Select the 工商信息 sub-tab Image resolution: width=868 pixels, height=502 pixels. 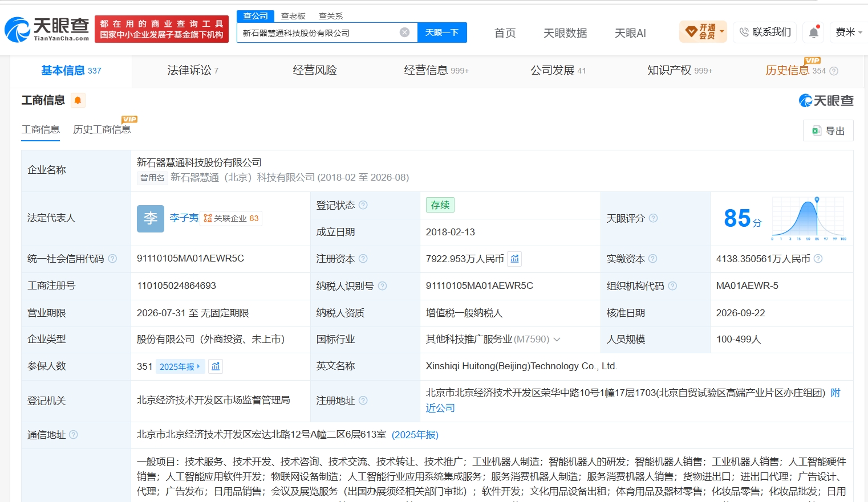click(x=40, y=129)
